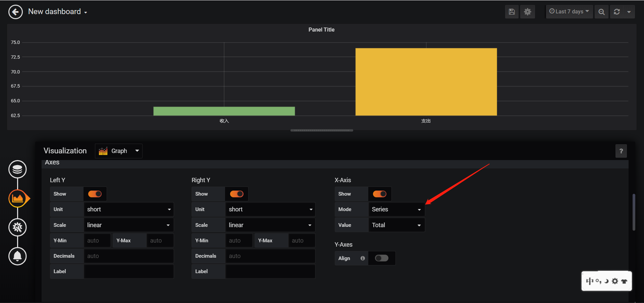Viewport: 644px width, 303px height.
Task: Open the Queries database tab icon
Action: tap(17, 169)
